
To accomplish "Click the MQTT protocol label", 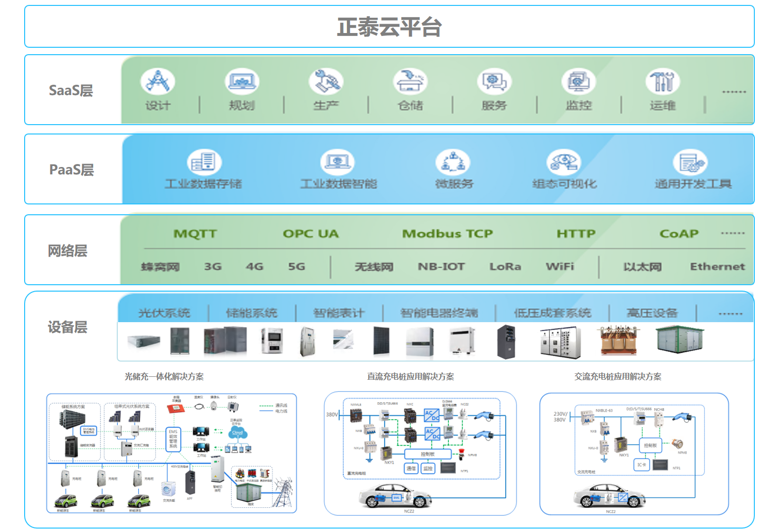I will pyautogui.click(x=195, y=234).
